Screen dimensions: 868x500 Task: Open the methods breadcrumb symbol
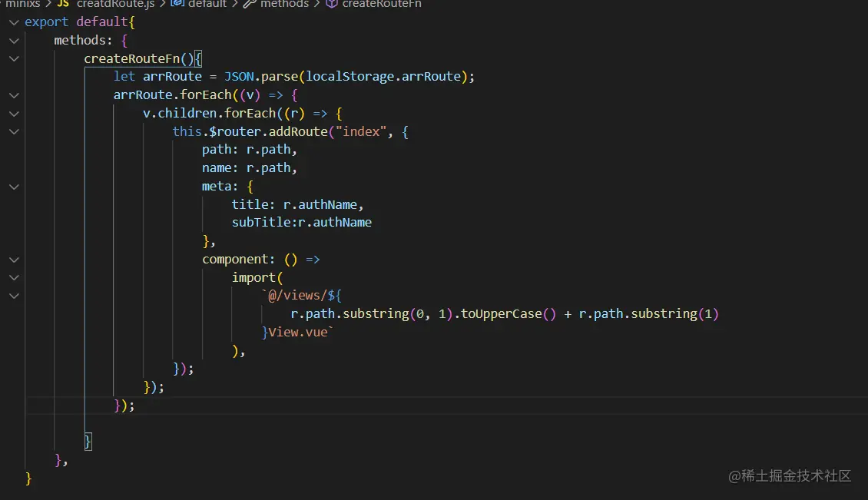pyautogui.click(x=284, y=4)
